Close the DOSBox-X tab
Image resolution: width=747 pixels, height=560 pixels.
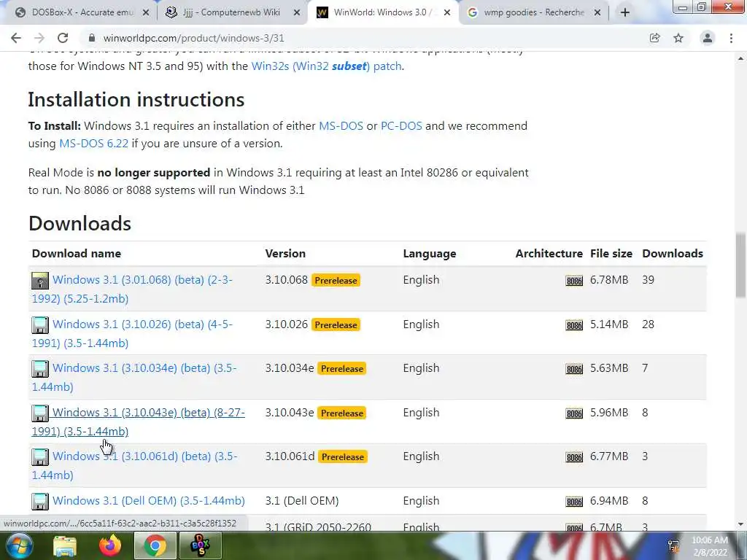pyautogui.click(x=146, y=13)
